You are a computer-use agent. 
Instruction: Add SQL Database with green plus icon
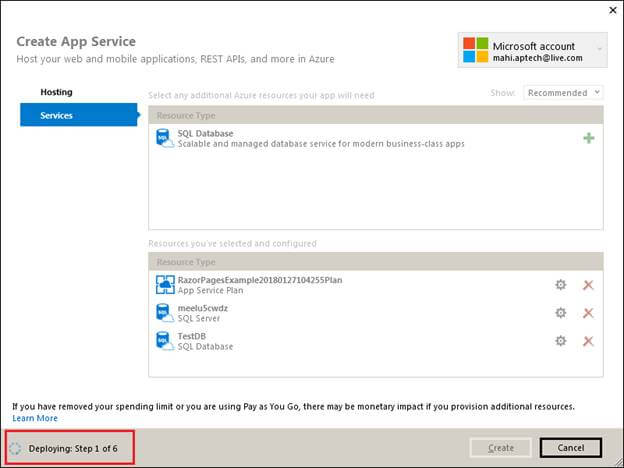tap(588, 138)
